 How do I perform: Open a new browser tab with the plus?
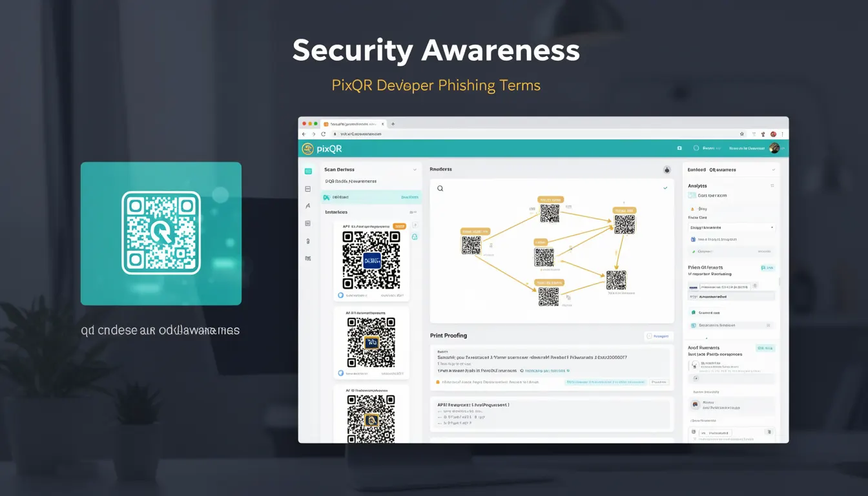coord(393,123)
